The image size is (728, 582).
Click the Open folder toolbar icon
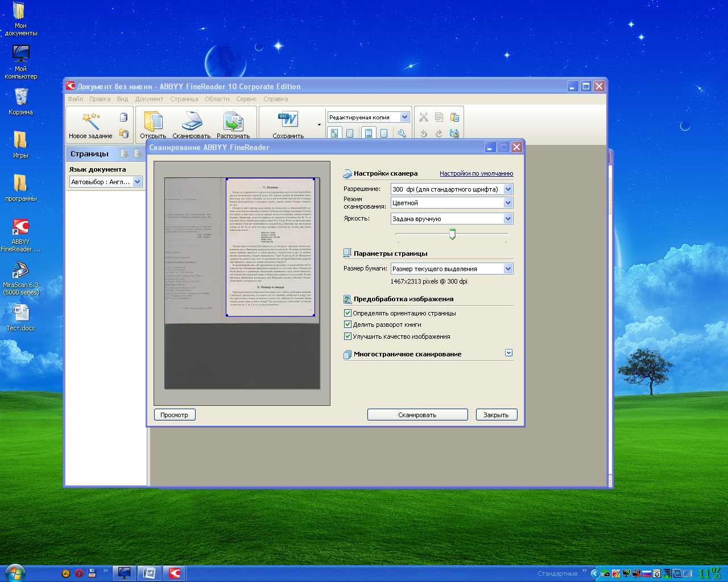click(x=153, y=121)
